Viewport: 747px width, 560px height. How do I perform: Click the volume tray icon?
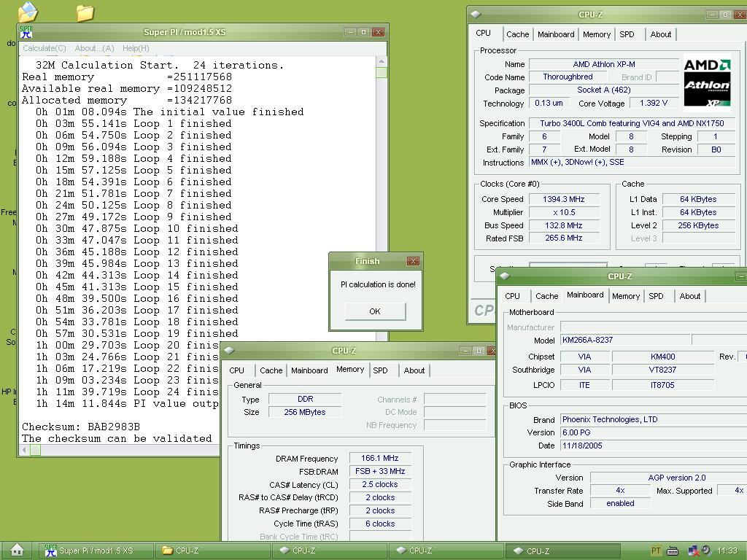(706, 551)
